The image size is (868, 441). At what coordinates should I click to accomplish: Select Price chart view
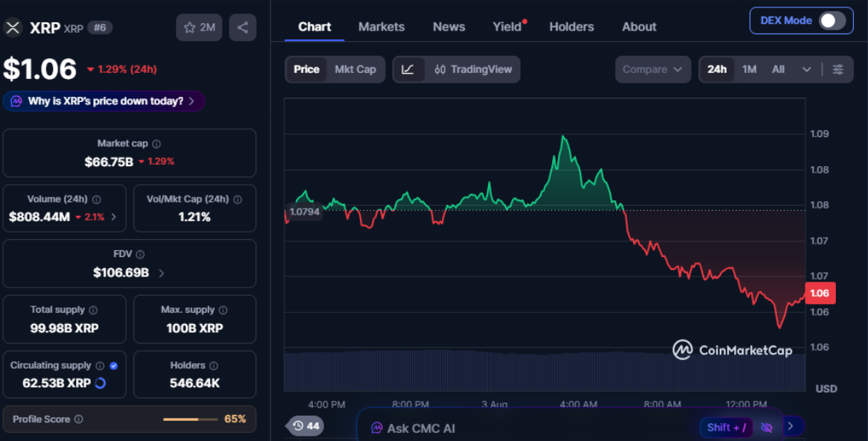point(306,69)
